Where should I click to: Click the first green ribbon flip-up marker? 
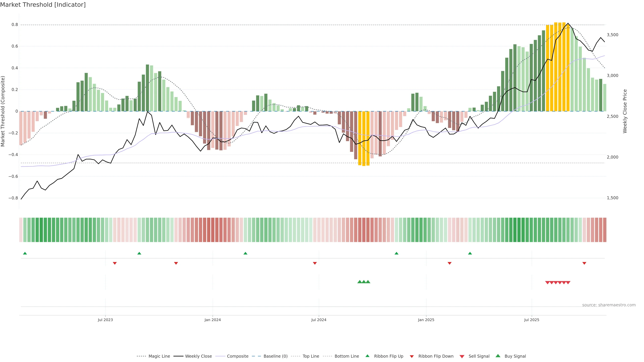[x=25, y=253]
